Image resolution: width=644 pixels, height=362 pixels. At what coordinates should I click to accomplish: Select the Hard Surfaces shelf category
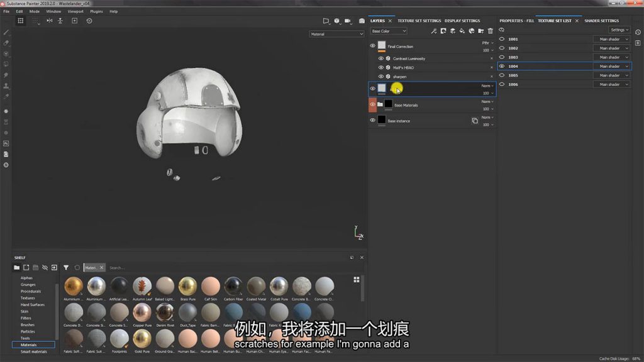(x=33, y=305)
